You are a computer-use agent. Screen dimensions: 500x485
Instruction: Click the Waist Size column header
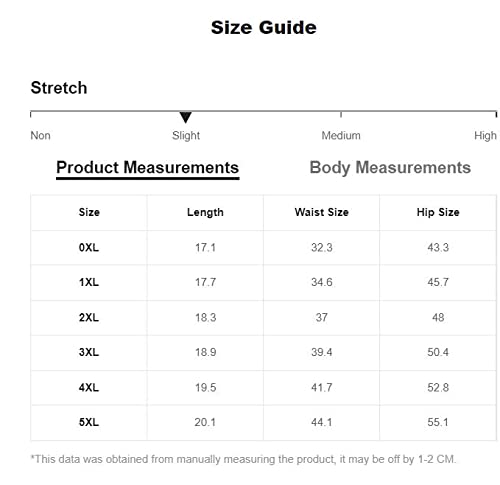pos(322,212)
